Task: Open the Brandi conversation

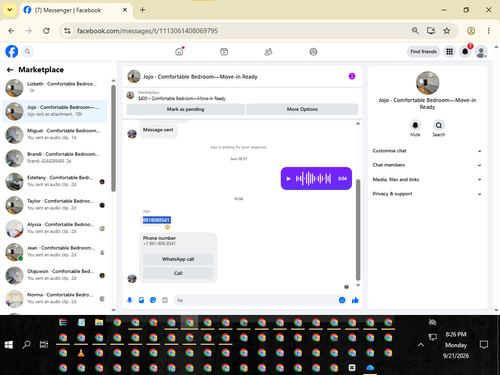Action: click(x=55, y=158)
